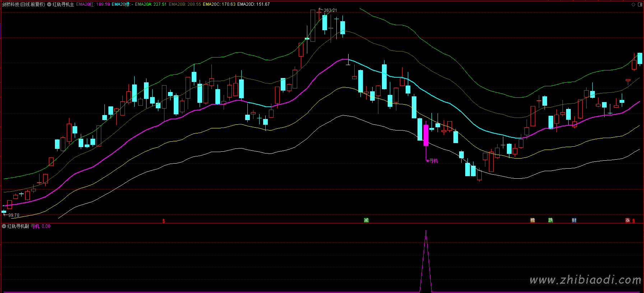Viewport: 644px width, 293px height.
Task: Click the 红轨寻机副 sub-indicator name
Action: (18, 226)
